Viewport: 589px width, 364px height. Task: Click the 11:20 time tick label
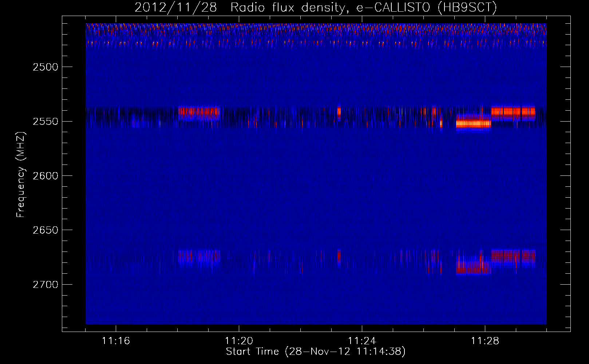click(239, 341)
